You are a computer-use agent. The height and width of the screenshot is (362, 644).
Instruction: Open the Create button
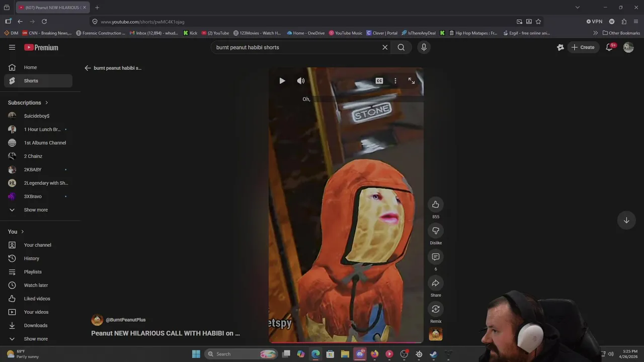tap(583, 47)
